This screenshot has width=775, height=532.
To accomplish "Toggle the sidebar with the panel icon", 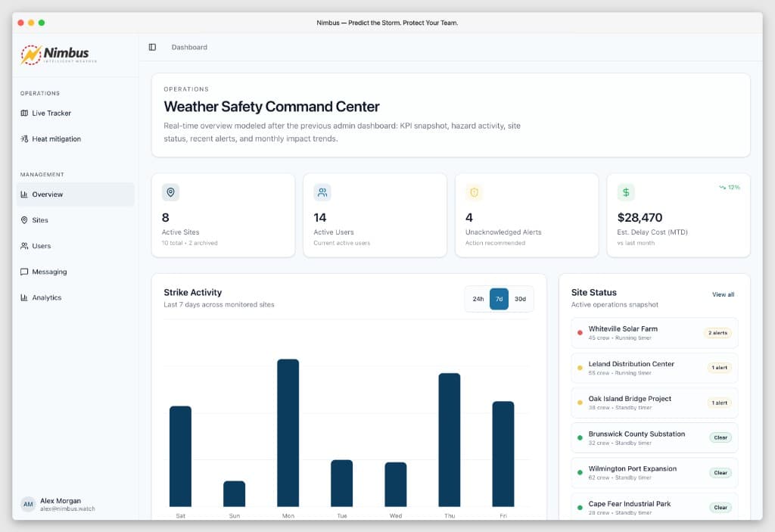I will pos(154,47).
